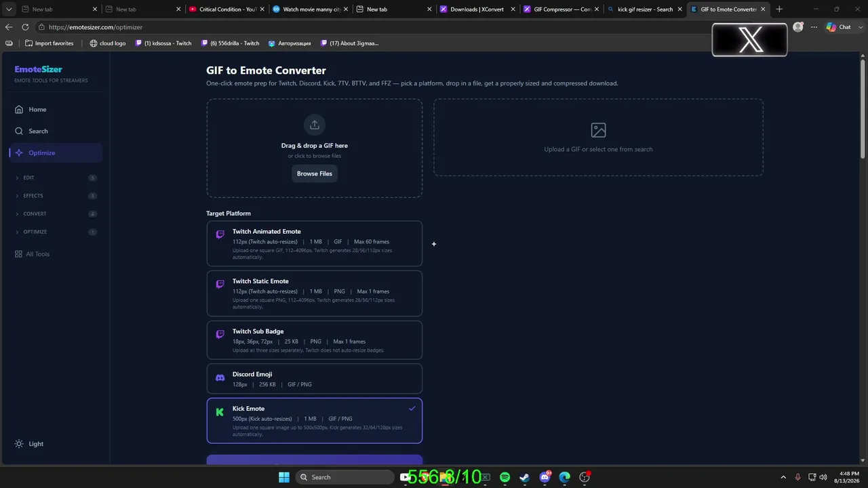Switch to the kick gif resizer Search tab
The image size is (868, 488).
click(x=644, y=9)
